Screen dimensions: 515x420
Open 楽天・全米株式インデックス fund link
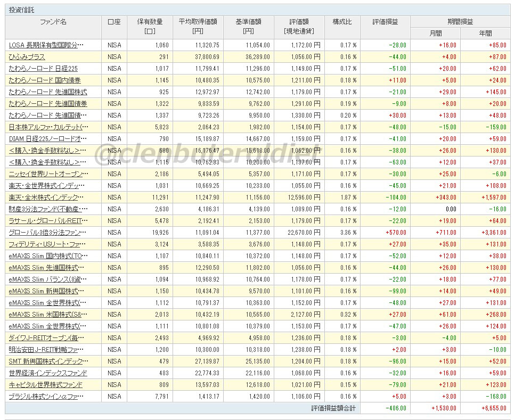(x=46, y=197)
